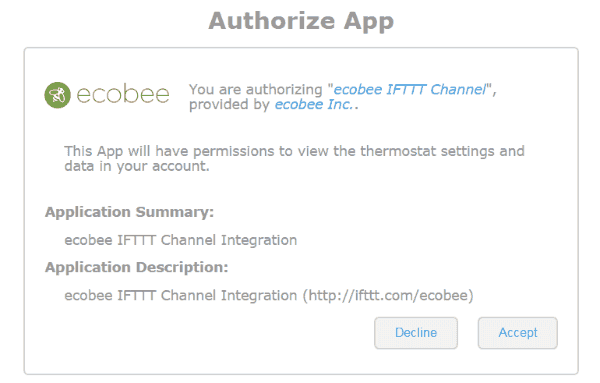This screenshot has width=600, height=383.
Task: Click the word "Authorize" in the title
Action: click(x=272, y=21)
